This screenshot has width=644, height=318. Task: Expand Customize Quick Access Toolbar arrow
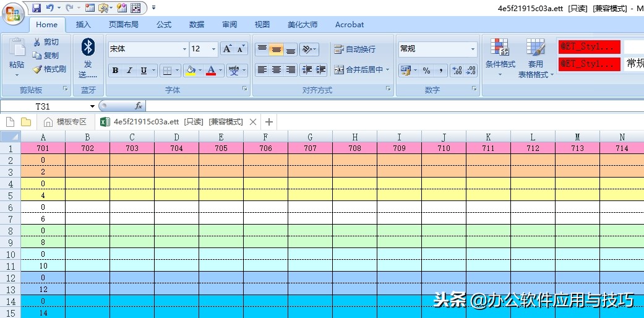coord(153,8)
